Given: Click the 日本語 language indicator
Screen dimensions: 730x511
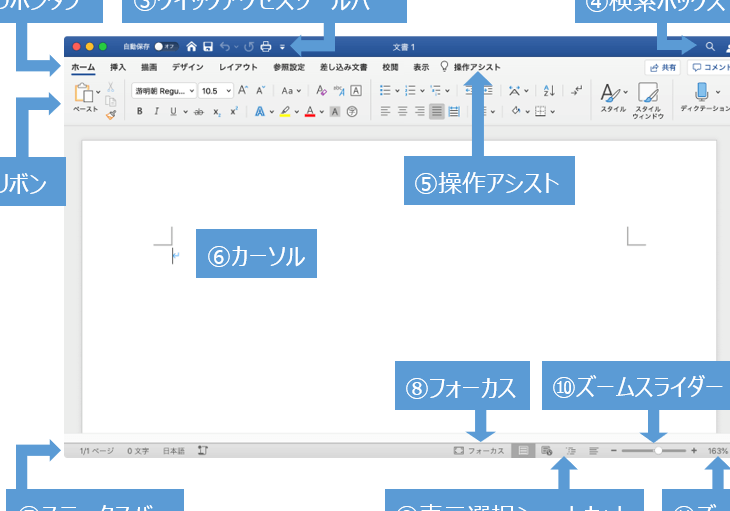Looking at the screenshot, I should [174, 451].
